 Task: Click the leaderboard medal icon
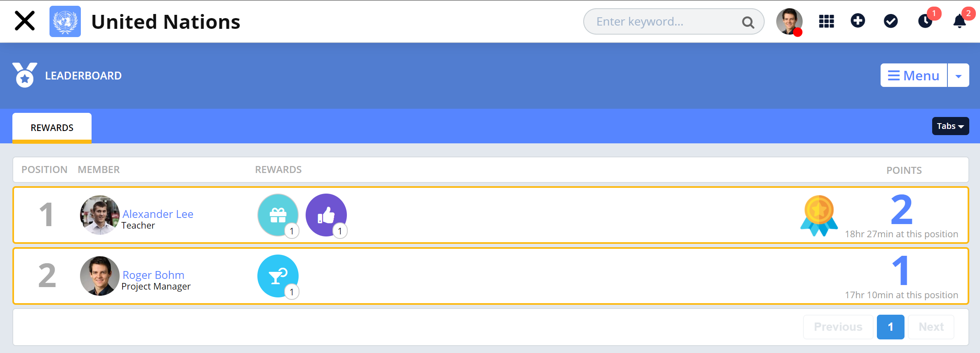[25, 75]
